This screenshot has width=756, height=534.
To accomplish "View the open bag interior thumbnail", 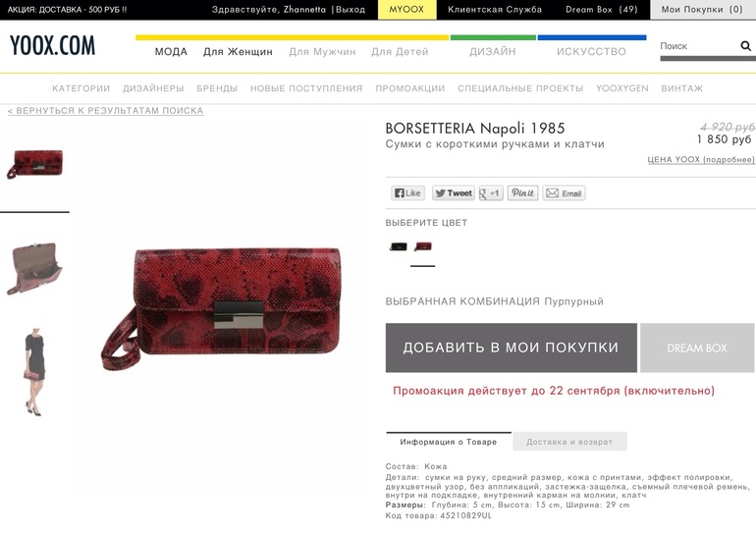I will click(34, 268).
